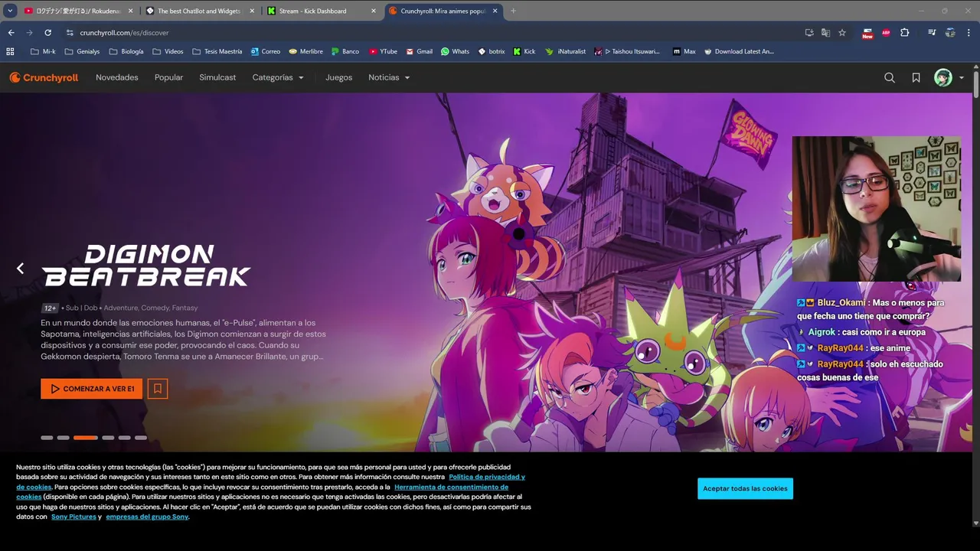
Task: Open the apps grid in bookmarks bar
Action: (x=10, y=51)
